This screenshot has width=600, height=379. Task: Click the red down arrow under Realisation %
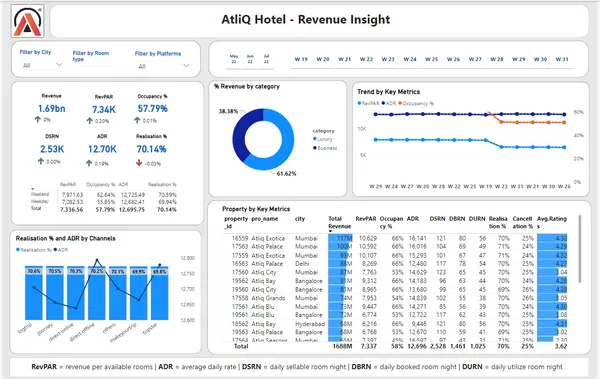coord(139,163)
